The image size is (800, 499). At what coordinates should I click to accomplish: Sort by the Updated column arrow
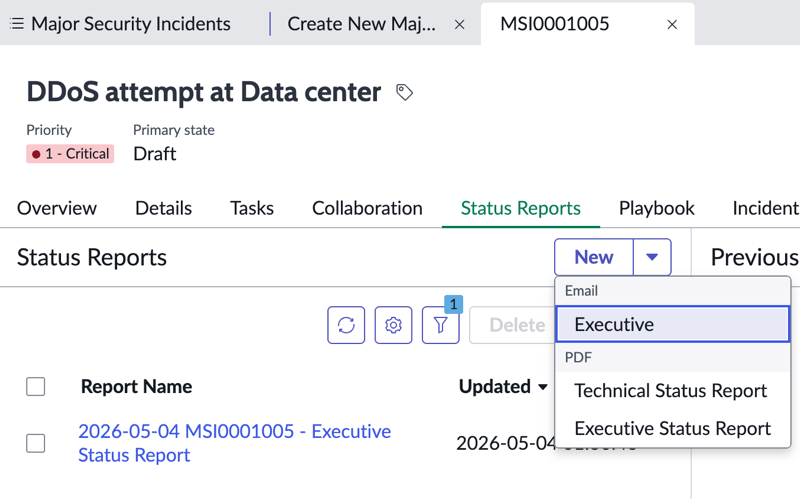pos(543,387)
